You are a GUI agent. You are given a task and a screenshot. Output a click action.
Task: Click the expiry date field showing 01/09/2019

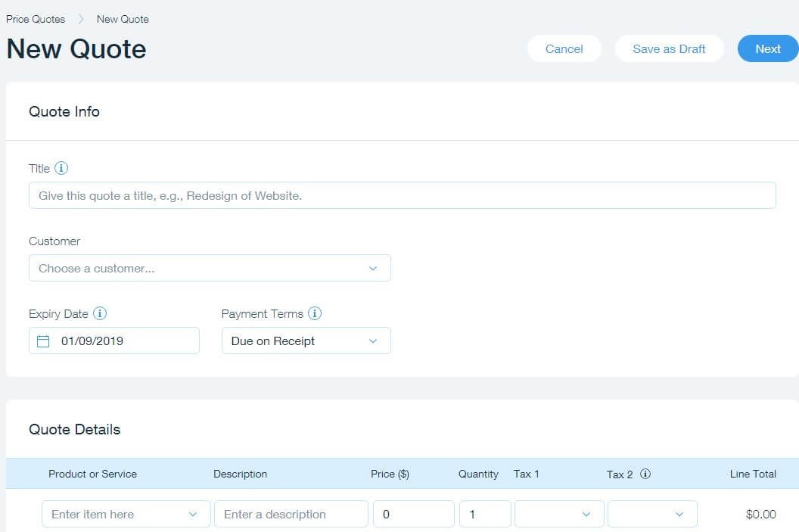[114, 341]
